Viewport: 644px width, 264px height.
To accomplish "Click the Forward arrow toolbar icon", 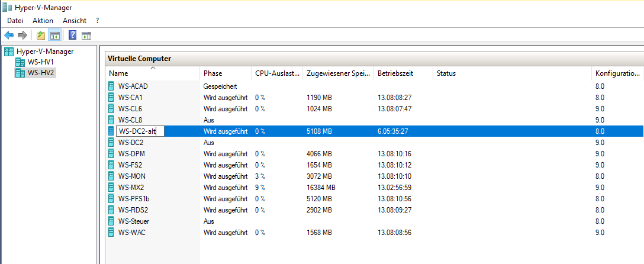I will pos(22,36).
